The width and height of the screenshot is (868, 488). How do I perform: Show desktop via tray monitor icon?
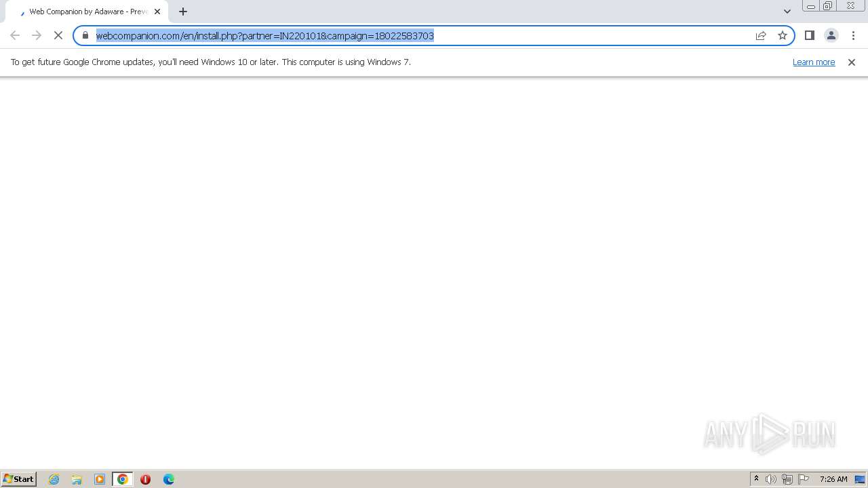(x=860, y=479)
